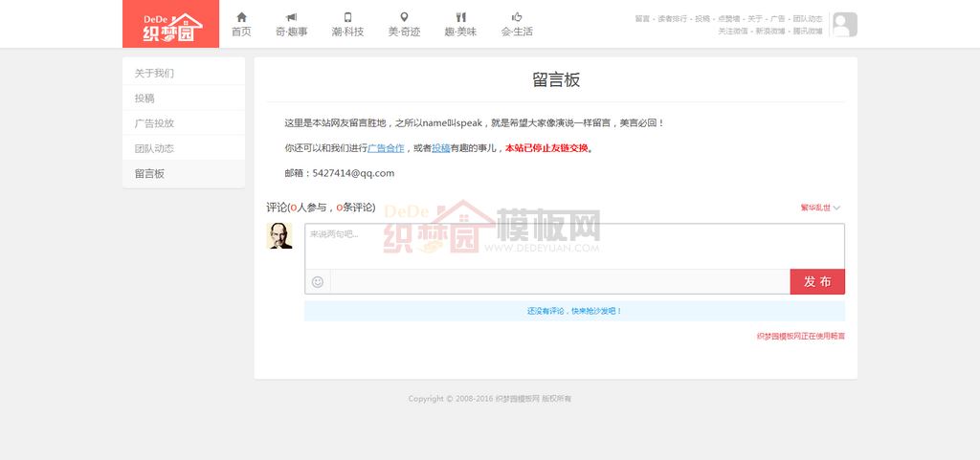Click inside the comment text area
The height and width of the screenshot is (460, 980).
pos(574,246)
